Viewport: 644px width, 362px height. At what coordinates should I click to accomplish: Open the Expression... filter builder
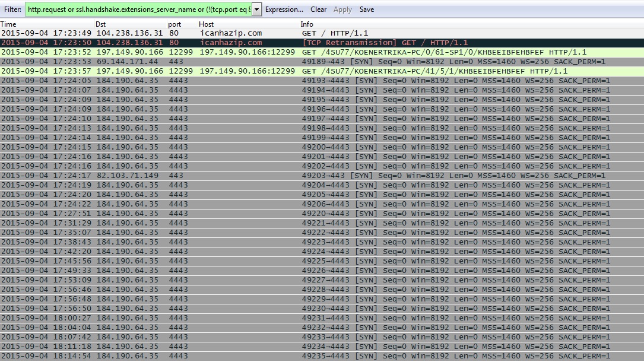pos(284,9)
